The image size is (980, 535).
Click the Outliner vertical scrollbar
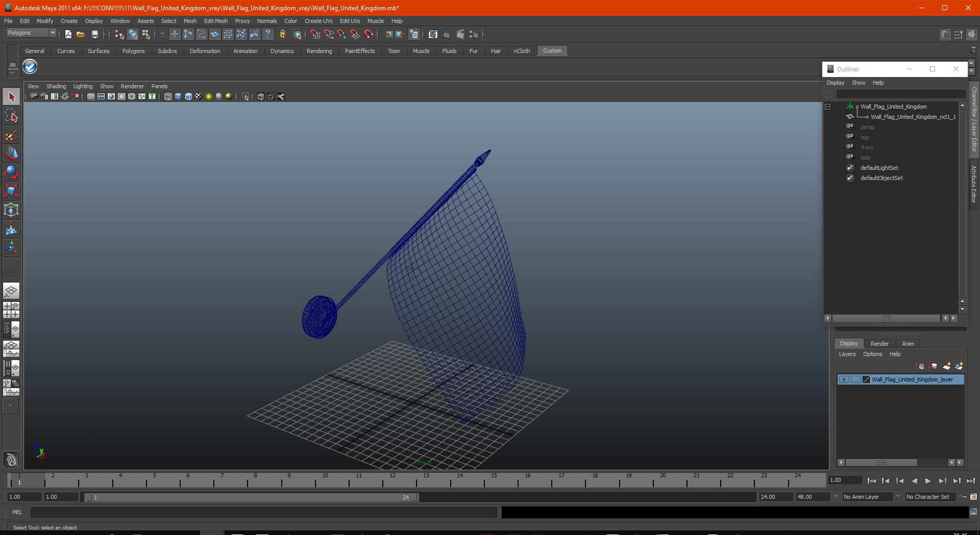[963, 203]
